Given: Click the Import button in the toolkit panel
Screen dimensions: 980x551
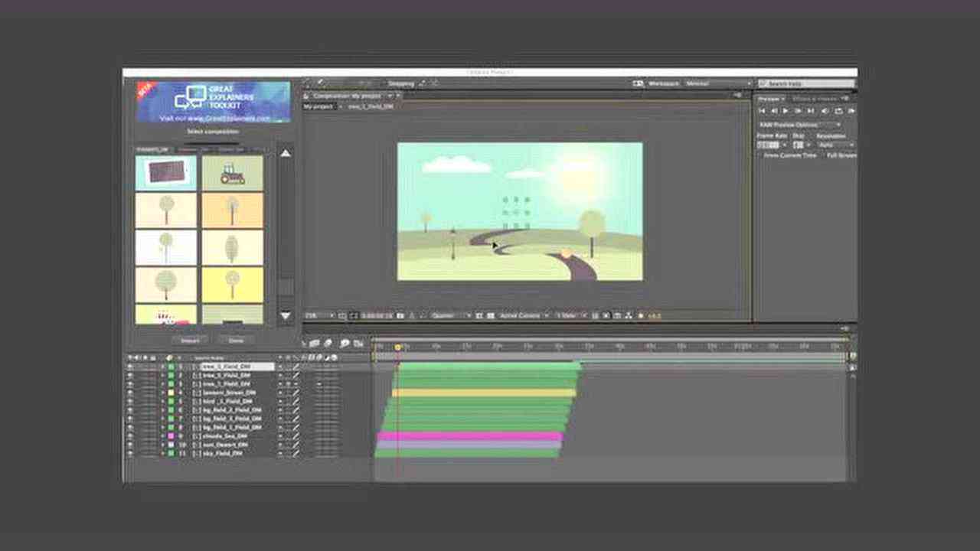Looking at the screenshot, I should pos(190,341).
